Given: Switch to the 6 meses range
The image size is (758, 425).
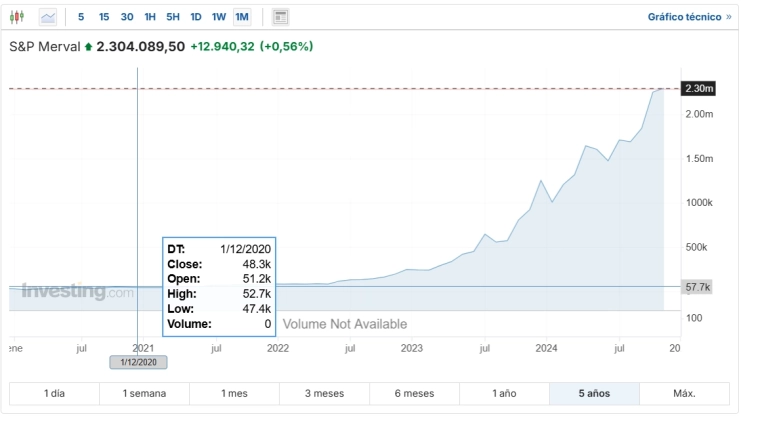Looking at the screenshot, I should point(414,394).
